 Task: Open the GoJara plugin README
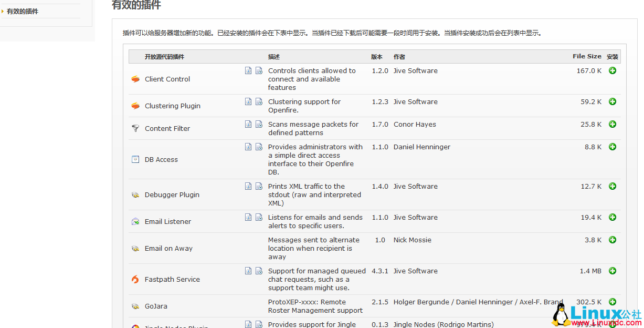pyautogui.click(x=248, y=302)
